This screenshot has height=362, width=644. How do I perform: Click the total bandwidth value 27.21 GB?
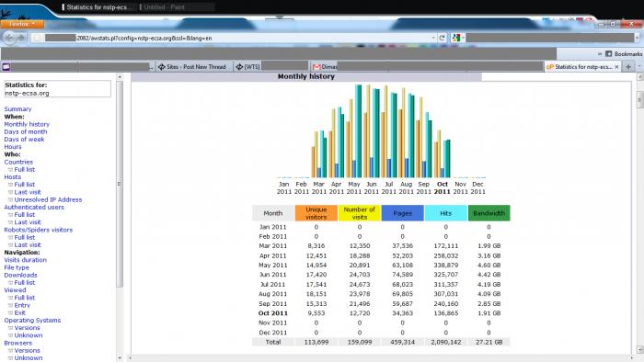[489, 342]
